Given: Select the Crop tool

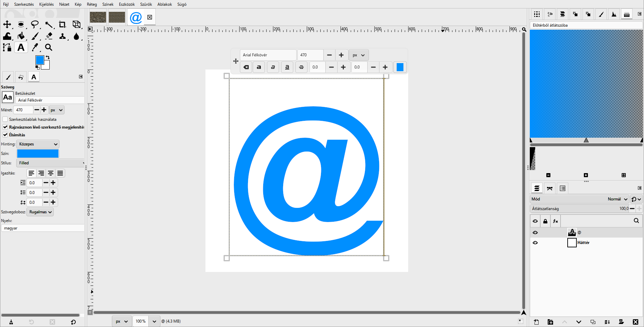Looking at the screenshot, I should pos(63,24).
